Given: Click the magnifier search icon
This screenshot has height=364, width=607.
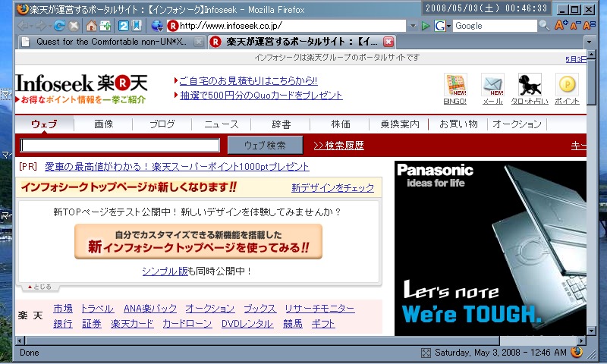Looking at the screenshot, I should pyautogui.click(x=544, y=26).
